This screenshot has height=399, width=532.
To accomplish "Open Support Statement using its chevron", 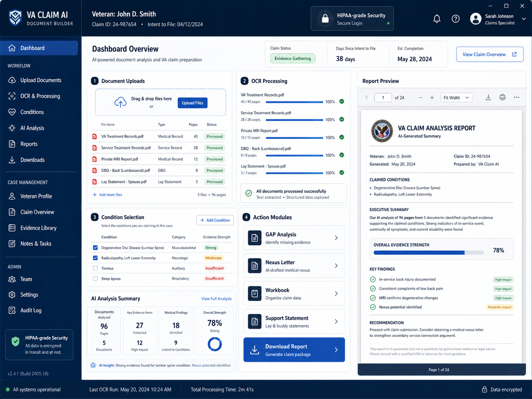I will (x=336, y=321).
